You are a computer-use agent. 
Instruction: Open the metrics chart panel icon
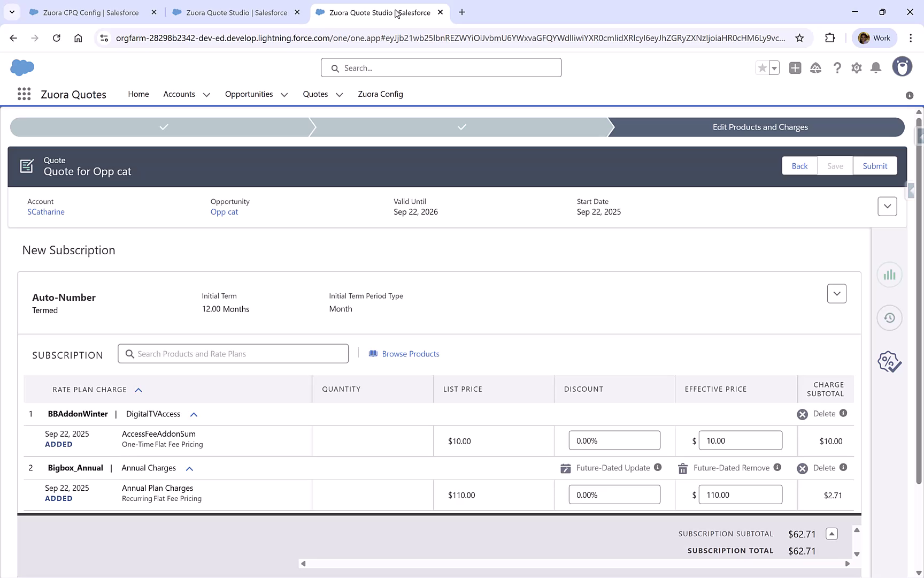(889, 274)
